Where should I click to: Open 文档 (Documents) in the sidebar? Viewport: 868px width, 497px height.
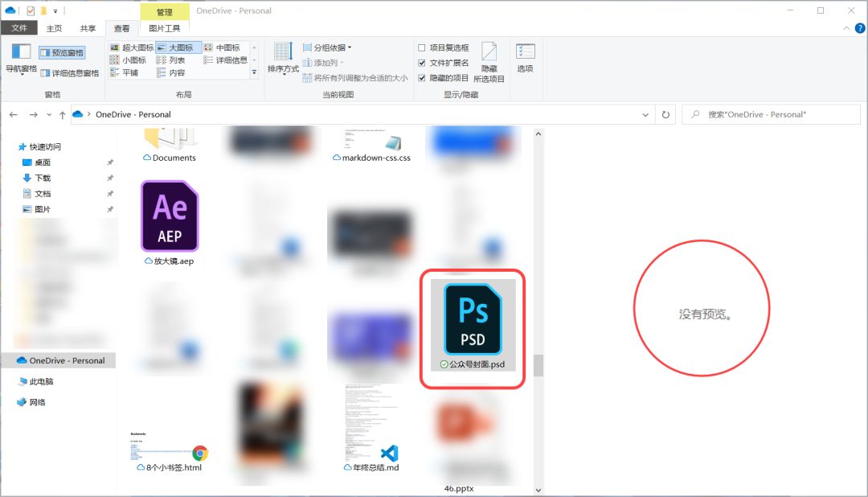tap(36, 193)
